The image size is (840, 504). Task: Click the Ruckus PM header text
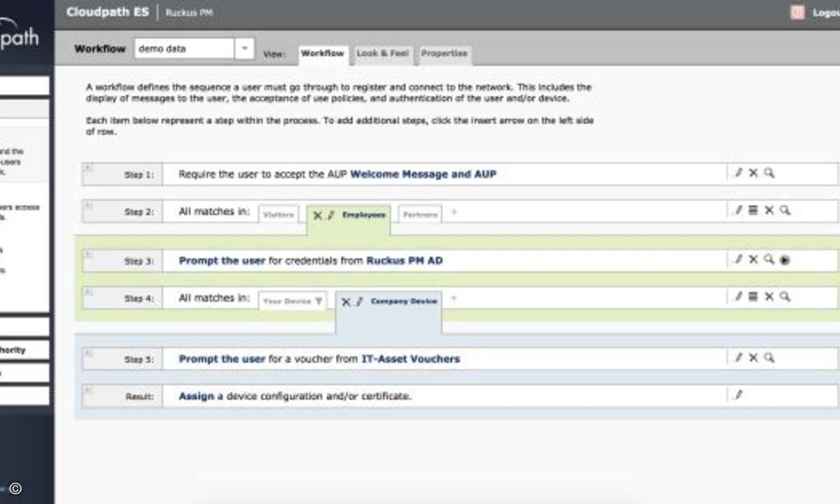(x=189, y=13)
